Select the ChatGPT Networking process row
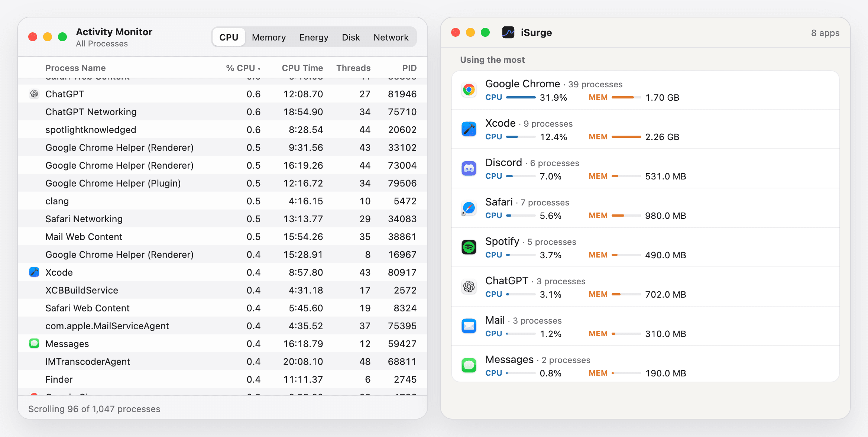The height and width of the screenshot is (437, 868). click(223, 112)
